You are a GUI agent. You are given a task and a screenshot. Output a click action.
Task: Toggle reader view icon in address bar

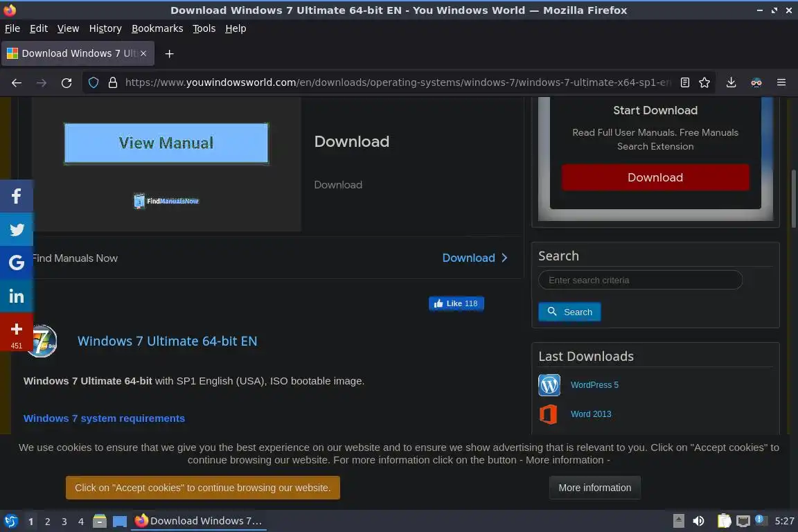click(685, 82)
